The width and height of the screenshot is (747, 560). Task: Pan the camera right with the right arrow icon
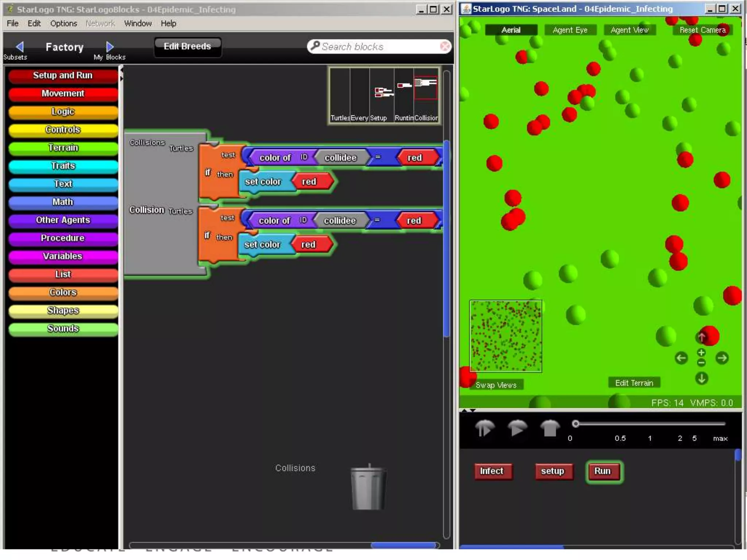[x=722, y=358]
